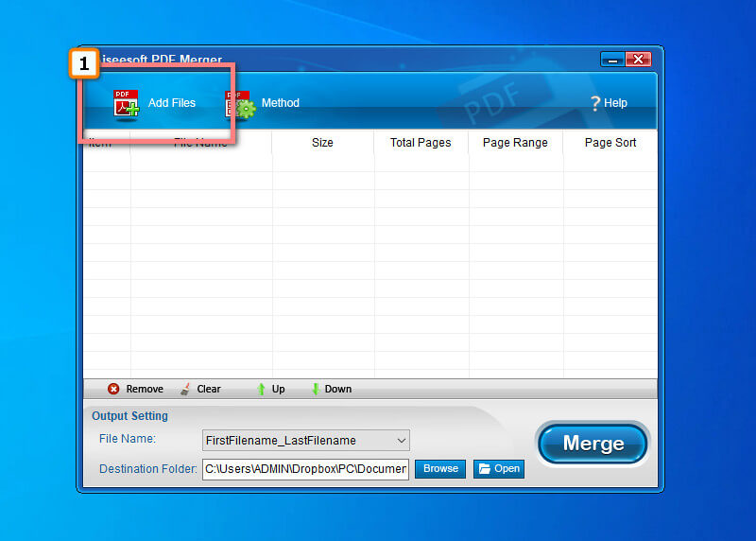Click the red Remove icon

(113, 389)
